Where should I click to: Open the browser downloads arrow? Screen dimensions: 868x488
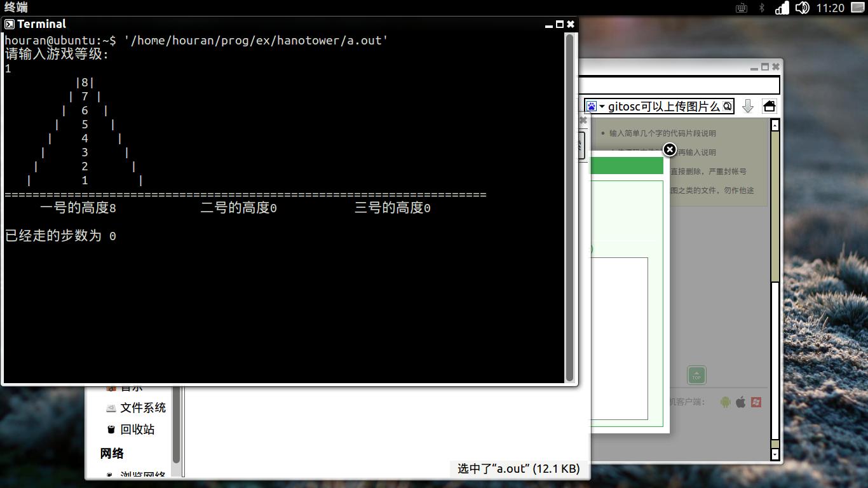(748, 106)
